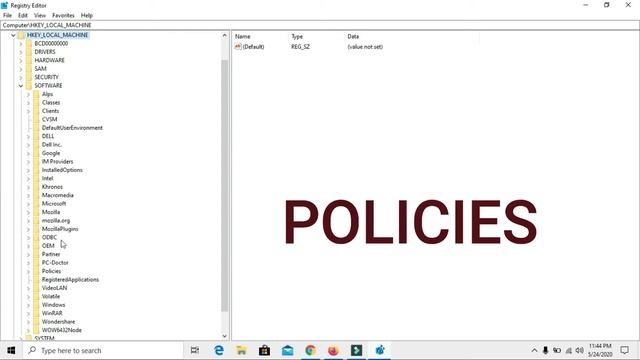Viewport: 640px width, 360px height.
Task: Click the Intel folder icon
Action: [x=37, y=178]
